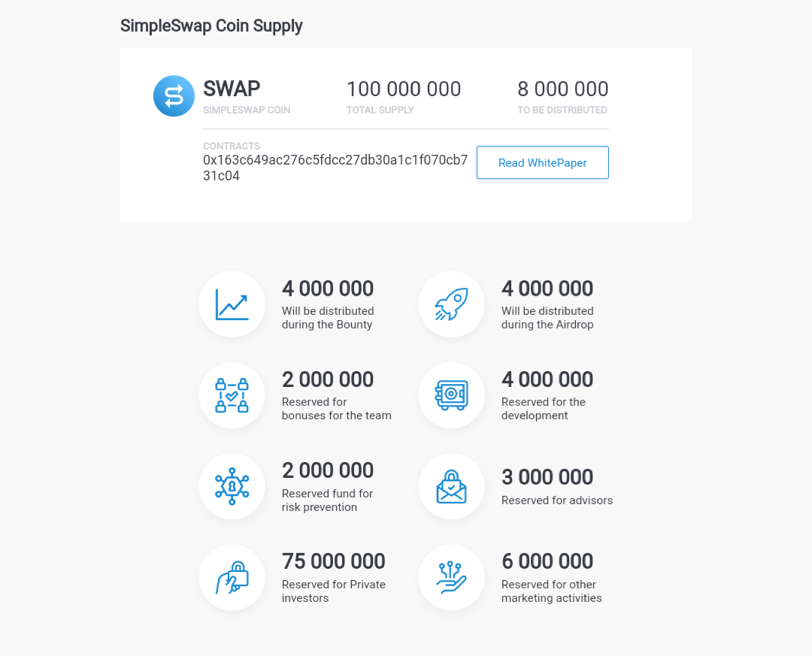Click the contract address text

(x=335, y=168)
